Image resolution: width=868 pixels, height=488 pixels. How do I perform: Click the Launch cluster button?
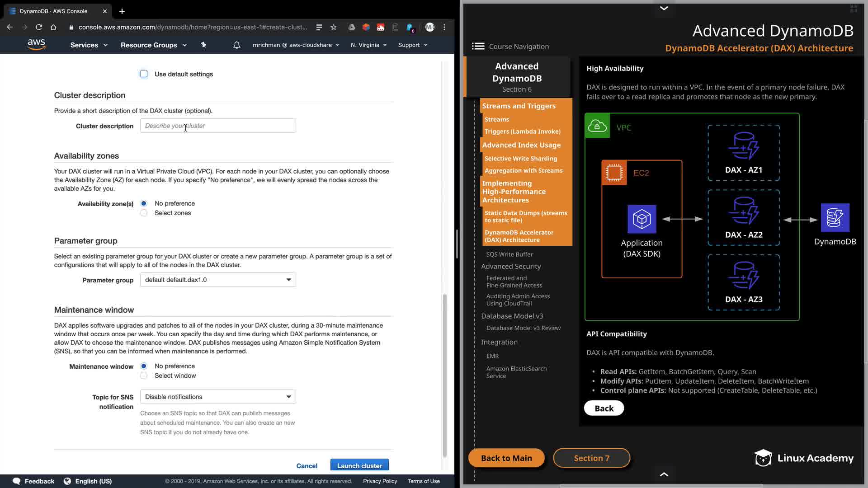(x=359, y=465)
